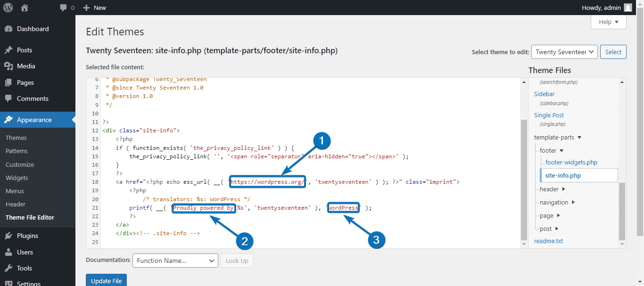The height and width of the screenshot is (286, 644).
Task: Open comments bubble in admin bar
Action: pos(67,8)
